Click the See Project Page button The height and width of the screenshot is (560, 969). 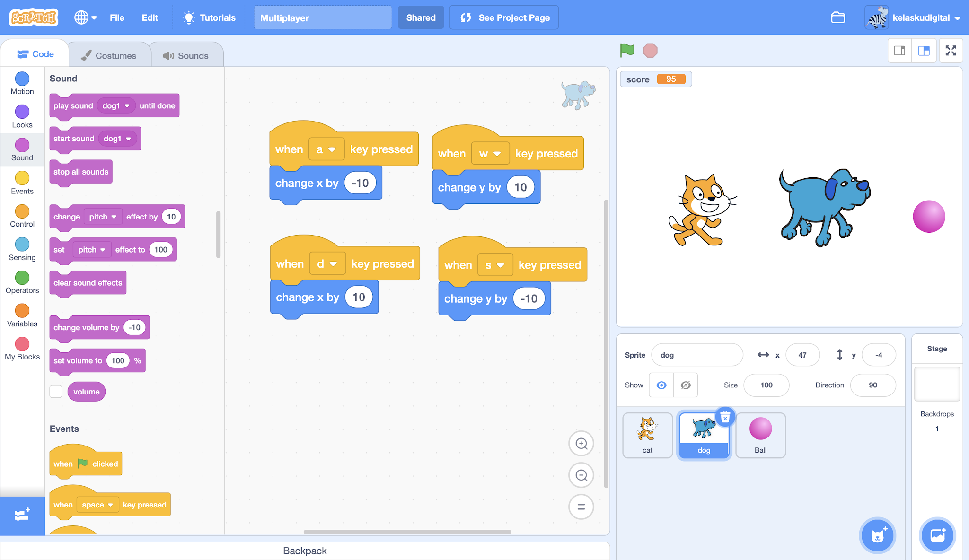pos(504,17)
